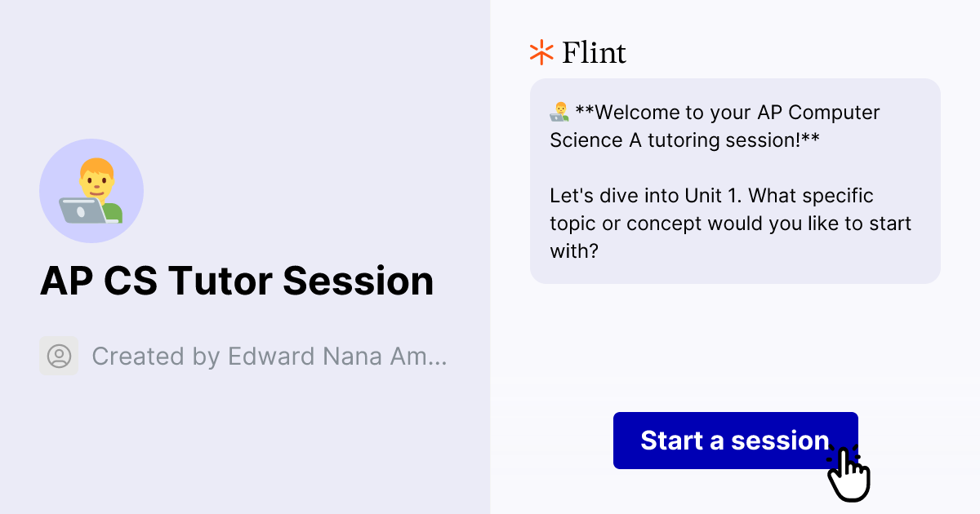Select the left session info panel
The height and width of the screenshot is (514, 980).
[x=245, y=257]
